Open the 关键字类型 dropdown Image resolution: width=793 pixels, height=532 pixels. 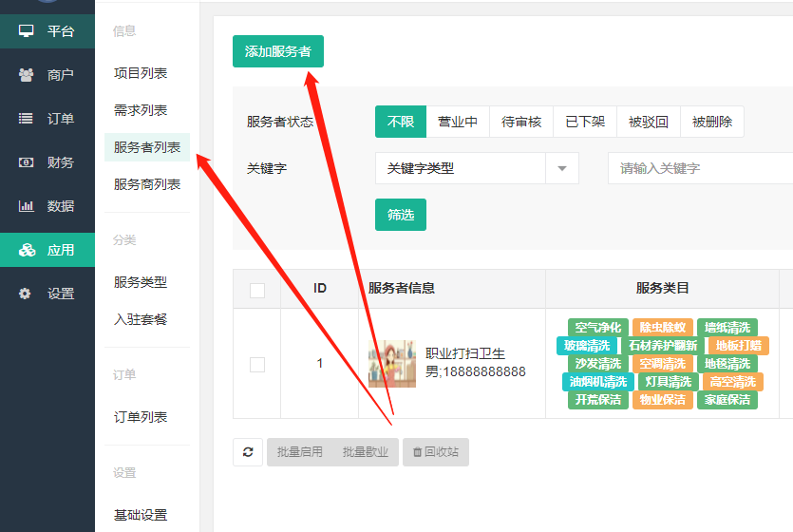(477, 168)
